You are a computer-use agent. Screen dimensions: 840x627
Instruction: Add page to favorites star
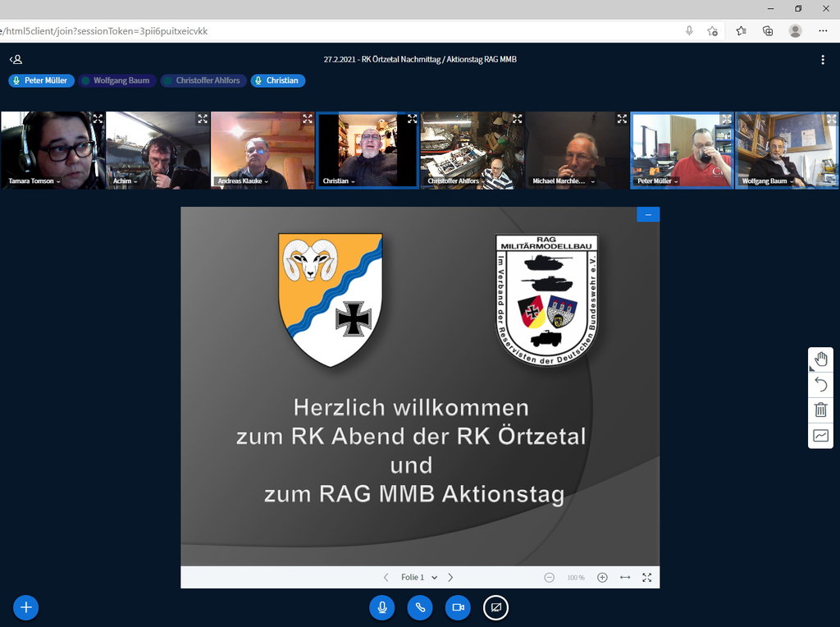point(713,31)
